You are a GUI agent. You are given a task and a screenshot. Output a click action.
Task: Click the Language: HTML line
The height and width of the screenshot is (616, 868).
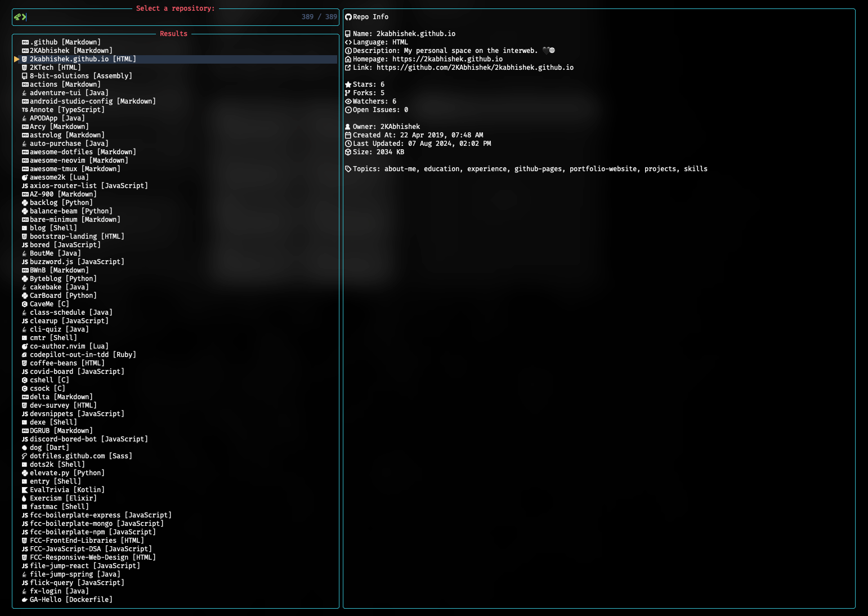pyautogui.click(x=377, y=42)
